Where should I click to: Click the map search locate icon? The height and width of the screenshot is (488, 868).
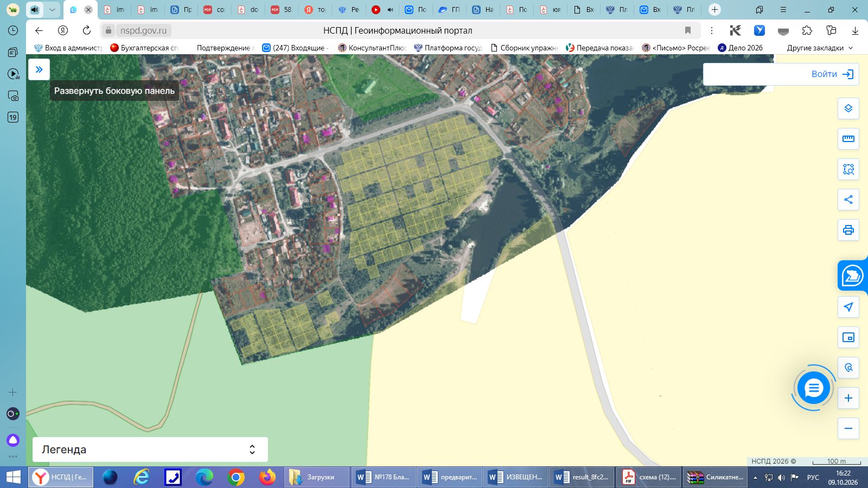pyautogui.click(x=848, y=368)
